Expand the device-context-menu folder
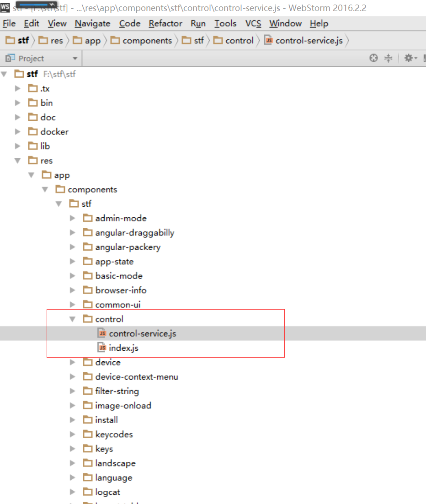The image size is (426, 504). pos(72,377)
